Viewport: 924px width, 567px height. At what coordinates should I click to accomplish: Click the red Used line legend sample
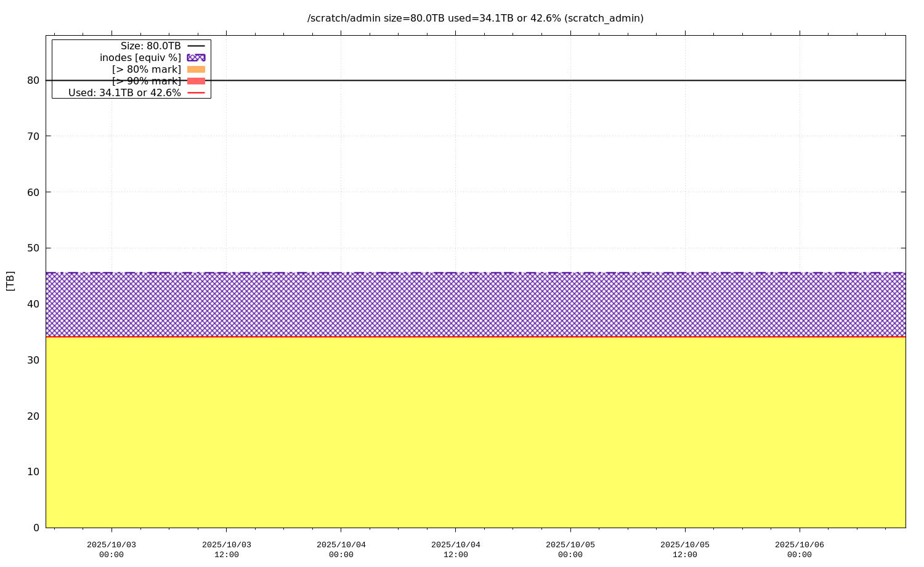[196, 92]
